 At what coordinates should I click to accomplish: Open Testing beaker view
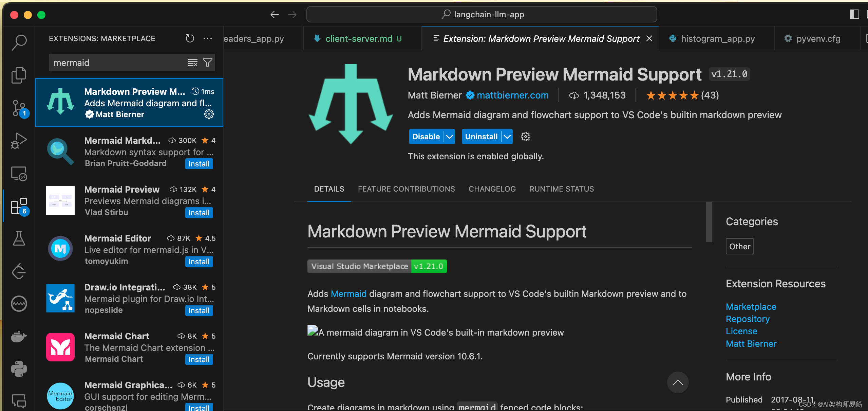pyautogui.click(x=19, y=238)
